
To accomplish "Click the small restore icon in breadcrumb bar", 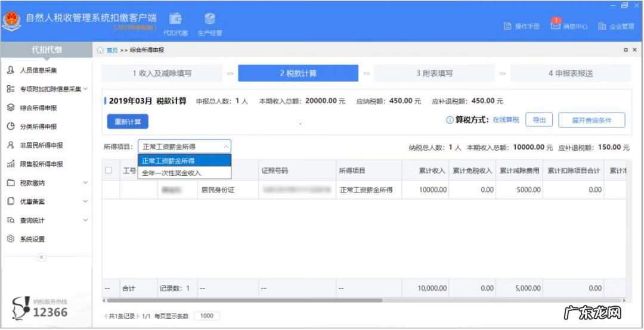I will click(626, 50).
